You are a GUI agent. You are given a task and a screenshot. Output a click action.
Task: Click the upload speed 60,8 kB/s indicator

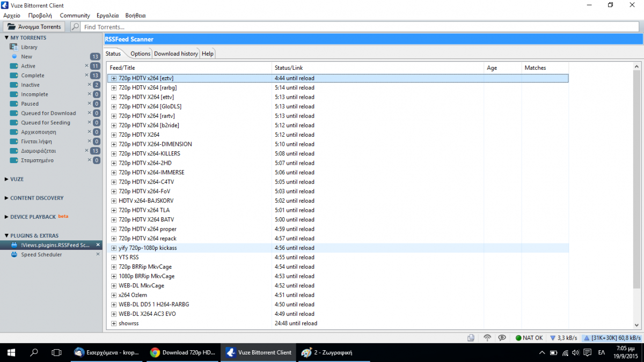coord(612,338)
